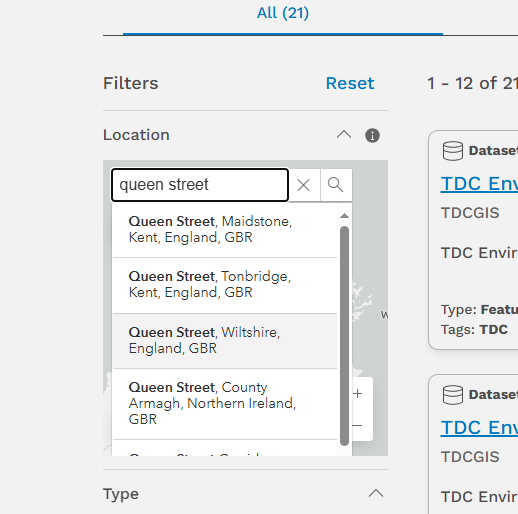Collapse the Location filter section
Viewport: 518px width, 514px height.
(344, 135)
